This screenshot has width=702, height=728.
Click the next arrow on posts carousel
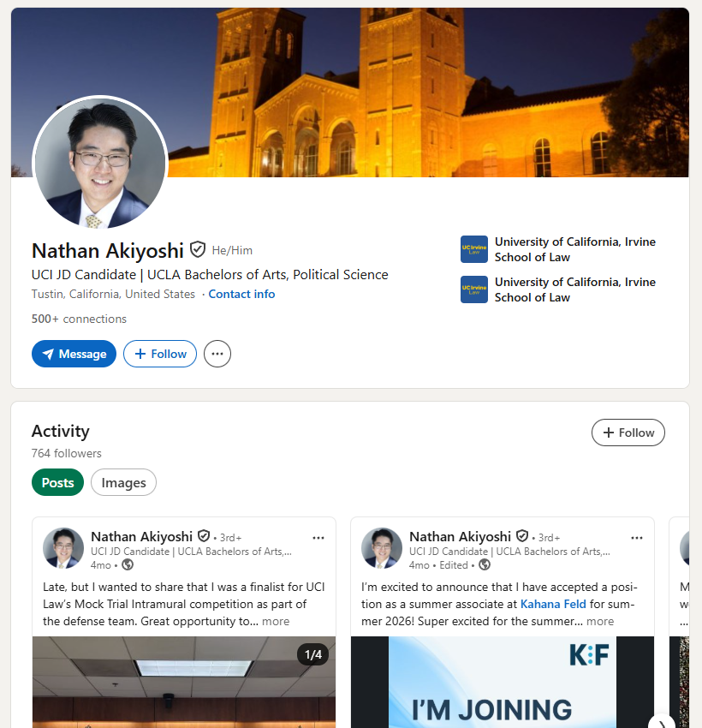pyautogui.click(x=661, y=723)
